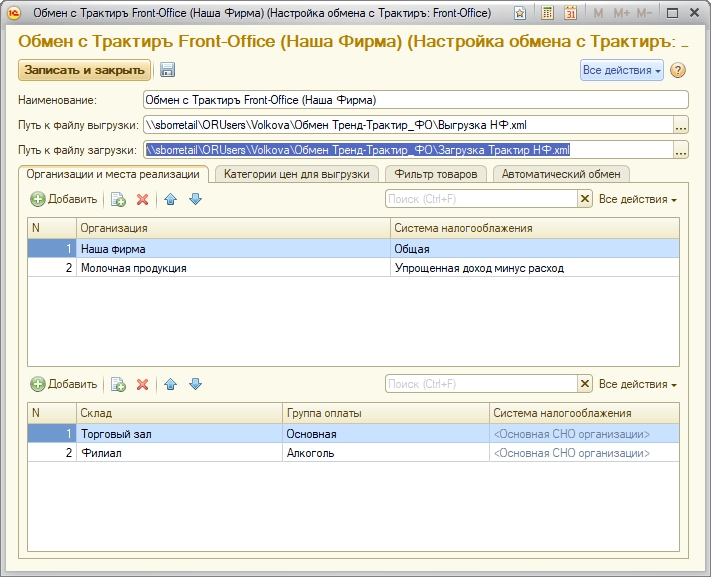711x578 pixels.
Task: Browse for the export file path
Action: 681,125
